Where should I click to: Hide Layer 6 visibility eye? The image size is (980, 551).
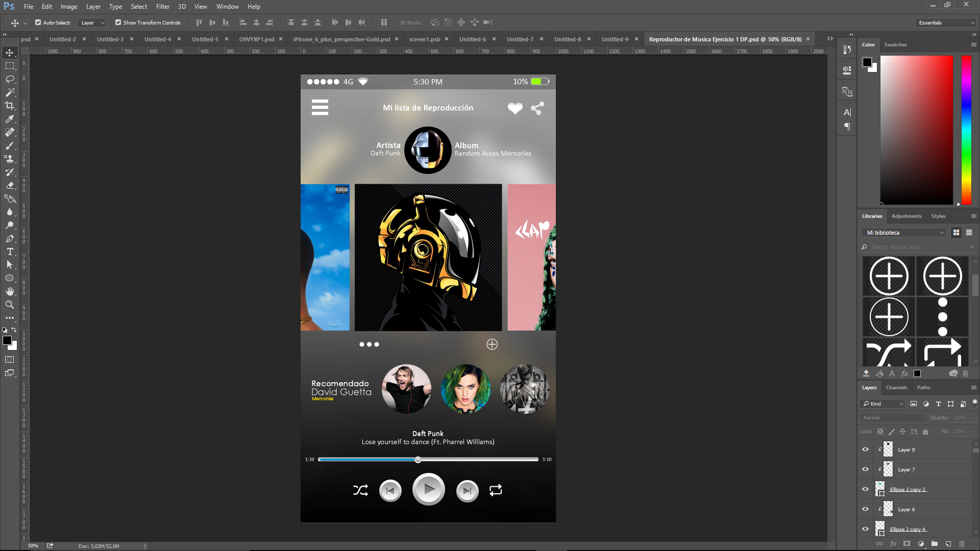865,509
